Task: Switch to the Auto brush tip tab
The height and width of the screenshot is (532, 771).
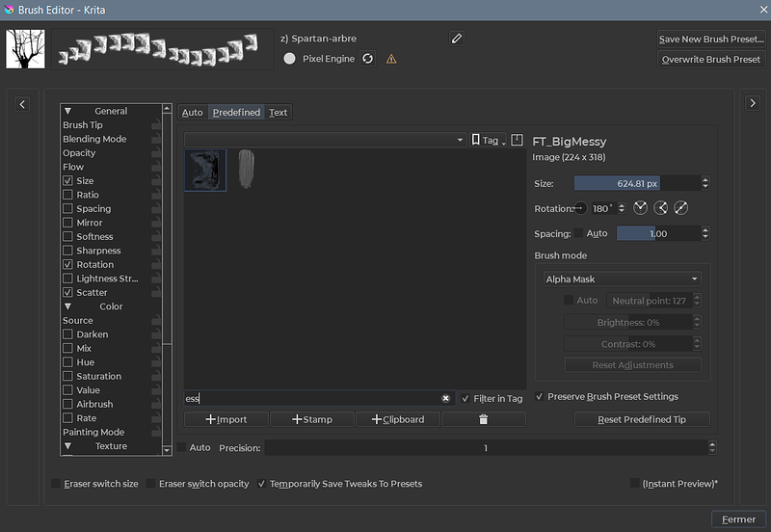Action: point(192,112)
